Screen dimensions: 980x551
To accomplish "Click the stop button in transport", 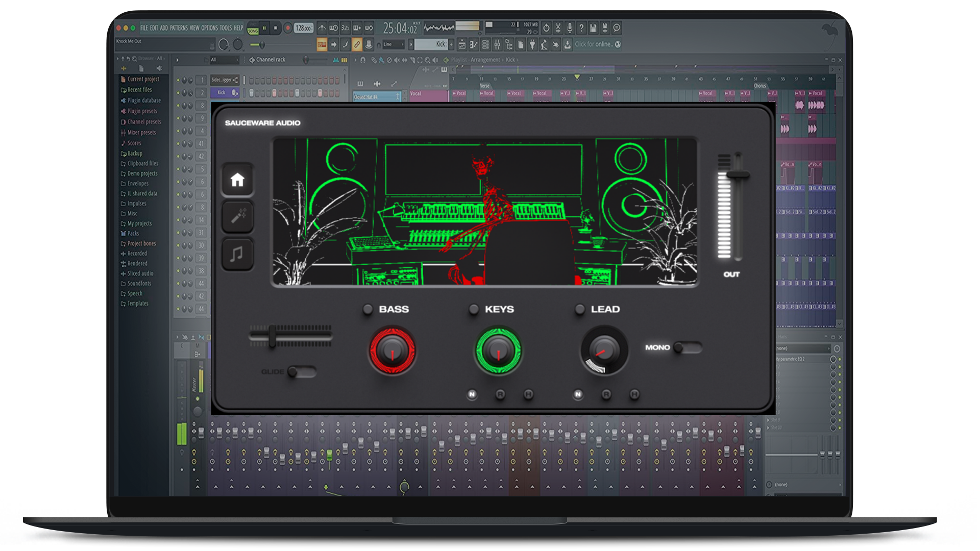I will point(276,28).
